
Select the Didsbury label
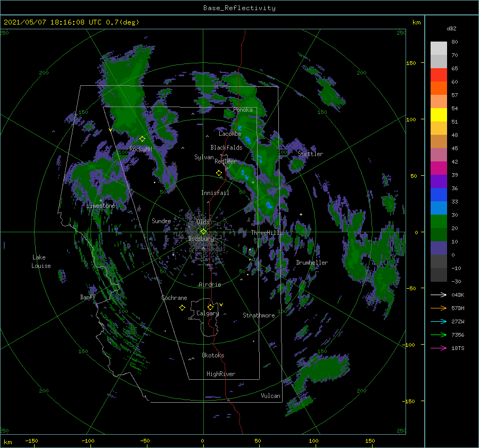[x=201, y=239]
